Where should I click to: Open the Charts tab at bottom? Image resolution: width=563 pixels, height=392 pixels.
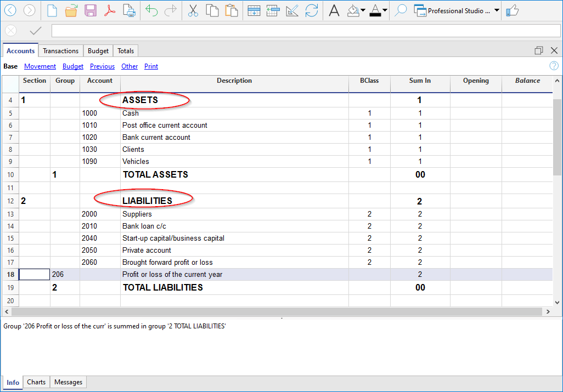(36, 382)
